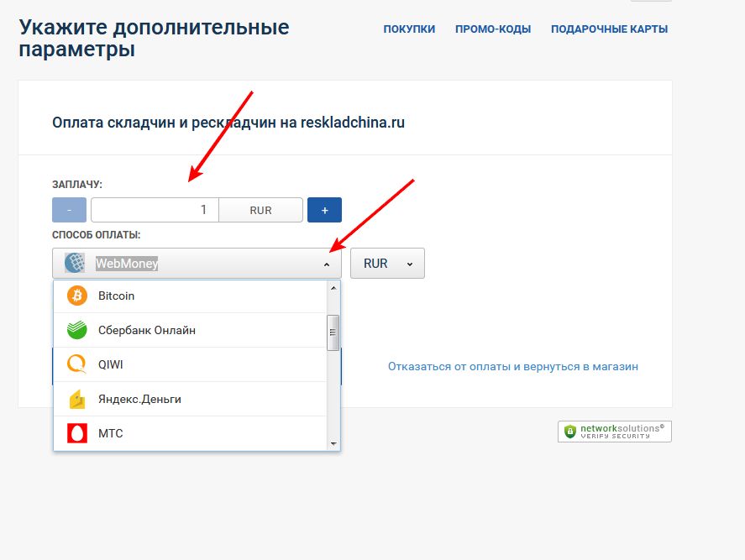Click the Sberbank Online green logo
Screen dimensions: 745x560
(77, 330)
